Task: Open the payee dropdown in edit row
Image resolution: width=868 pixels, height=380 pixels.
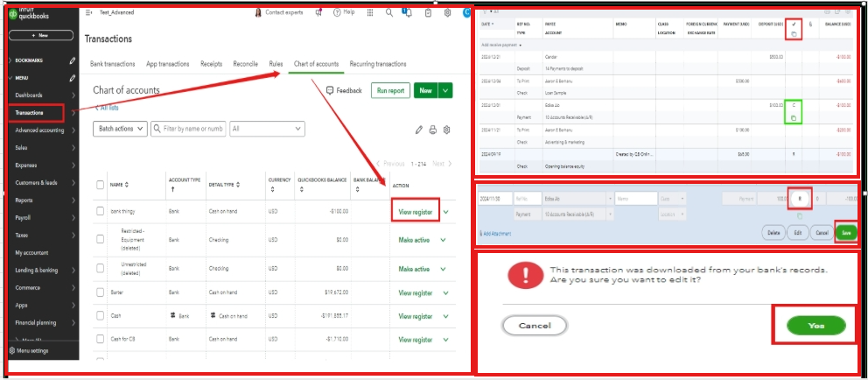Action: click(610, 198)
